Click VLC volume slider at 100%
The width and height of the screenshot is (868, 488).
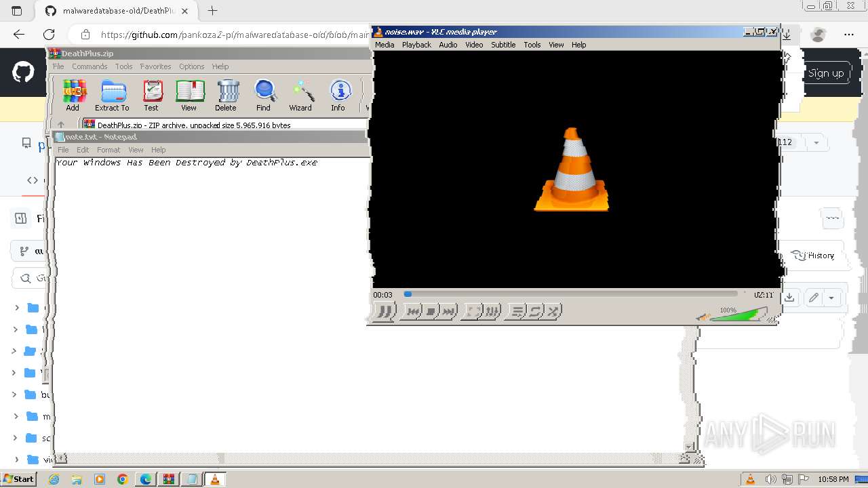(x=739, y=315)
